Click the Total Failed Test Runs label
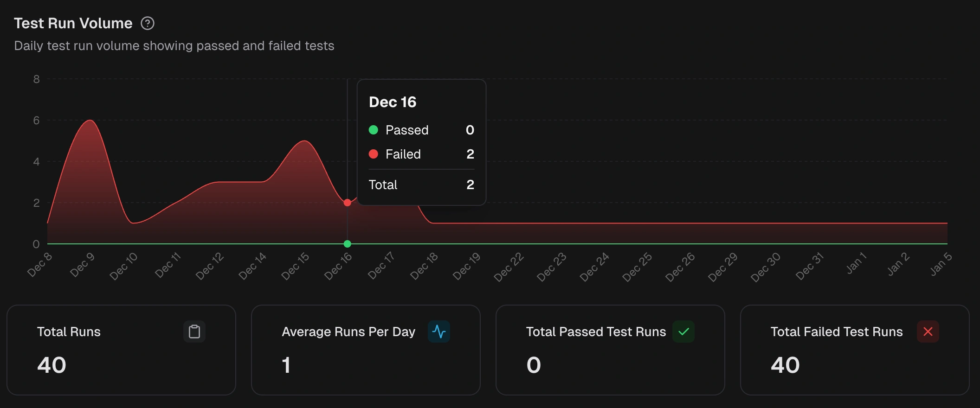Viewport: 980px width, 408px height. (x=837, y=331)
